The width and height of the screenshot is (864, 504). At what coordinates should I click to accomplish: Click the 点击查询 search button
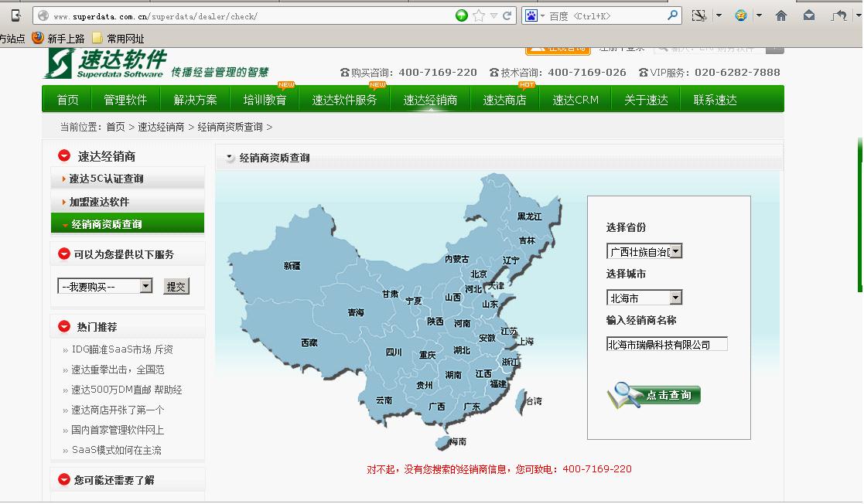[x=654, y=395]
